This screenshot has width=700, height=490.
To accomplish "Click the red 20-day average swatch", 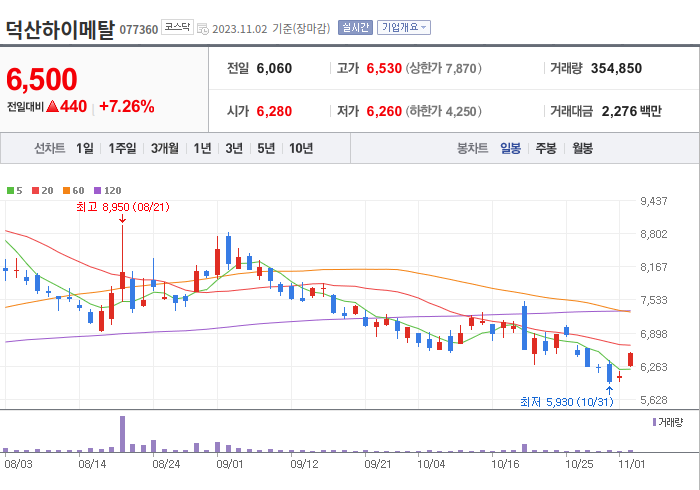I will [35, 191].
